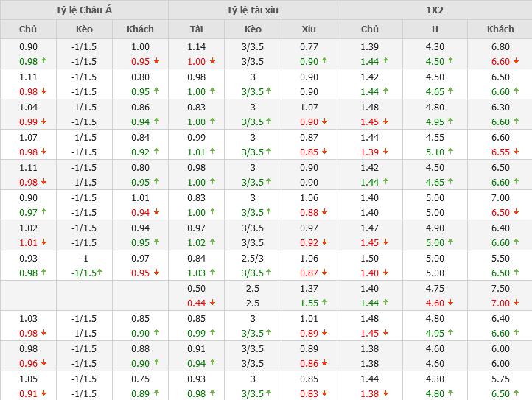This screenshot has height=400, width=532.
Task: Select the Tỷ lệ Châu Á header
Action: tap(84, 10)
